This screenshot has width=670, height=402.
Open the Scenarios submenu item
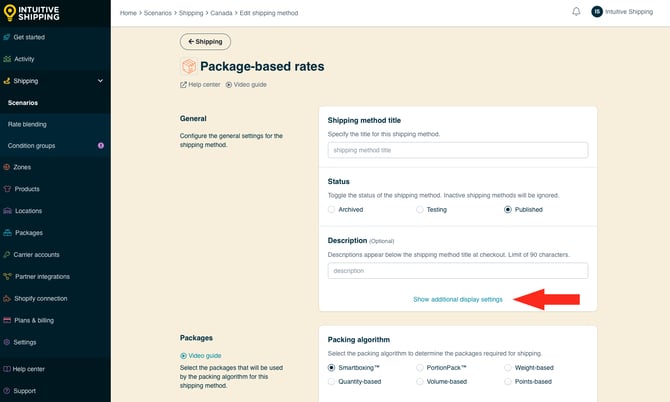(23, 103)
